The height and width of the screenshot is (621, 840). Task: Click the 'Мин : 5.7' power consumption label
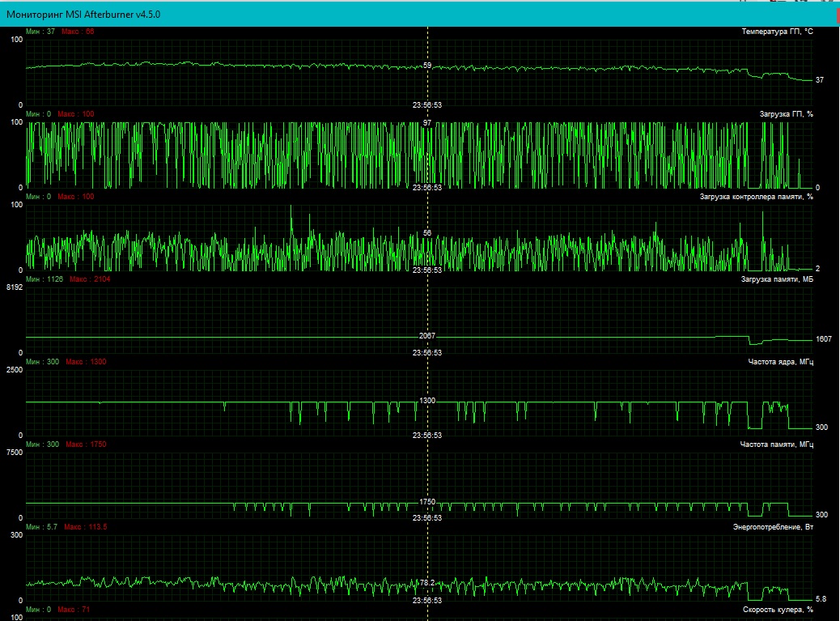[41, 527]
